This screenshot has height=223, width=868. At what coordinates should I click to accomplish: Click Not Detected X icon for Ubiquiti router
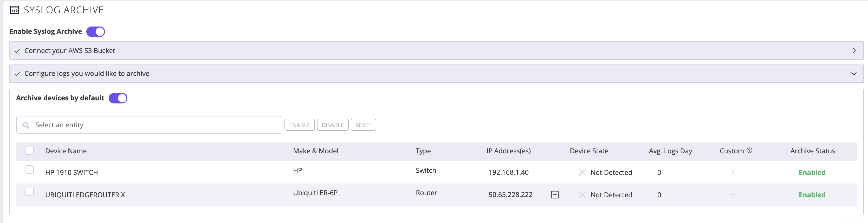[x=582, y=195]
